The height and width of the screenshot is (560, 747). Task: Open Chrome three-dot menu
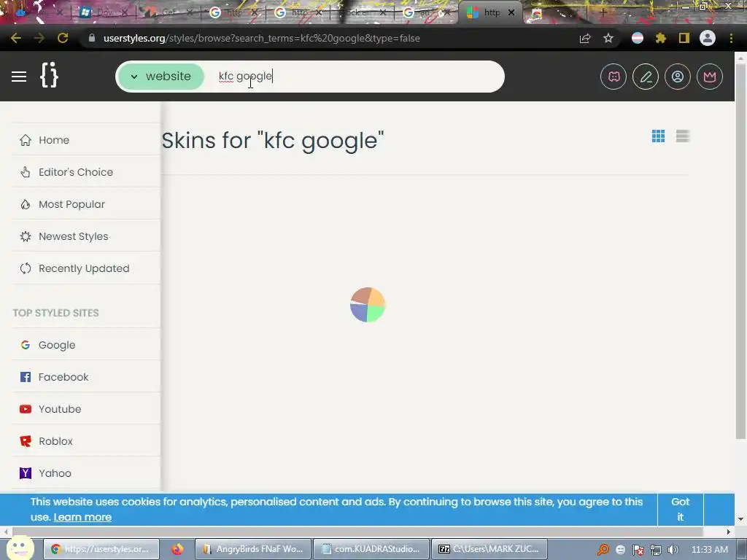(731, 38)
